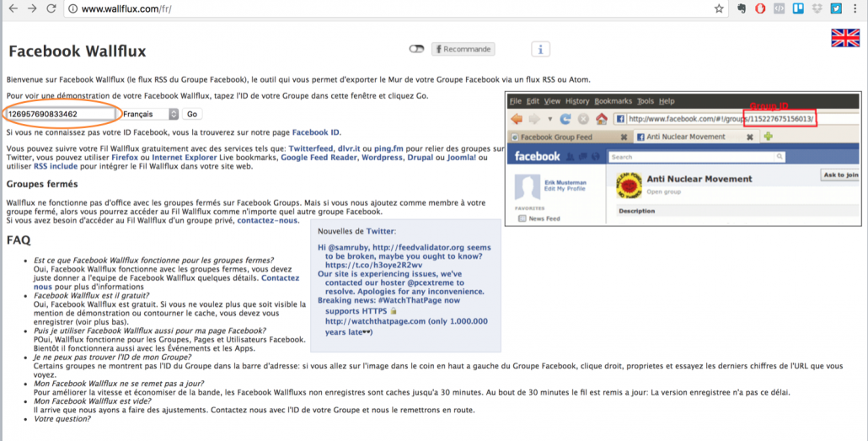Open the Opera red O extension
Screen dimensions: 868x441
pyautogui.click(x=760, y=8)
